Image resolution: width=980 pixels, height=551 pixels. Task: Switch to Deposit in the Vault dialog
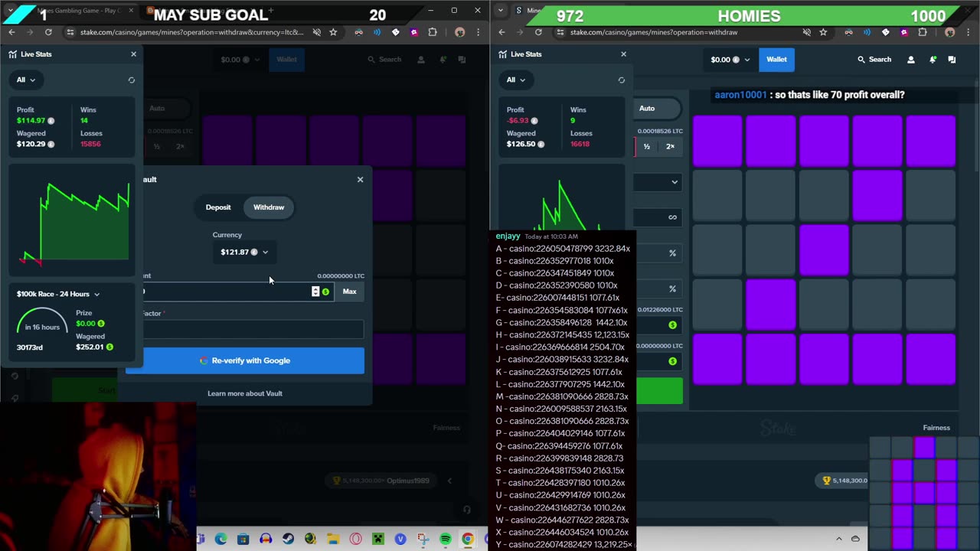click(218, 207)
